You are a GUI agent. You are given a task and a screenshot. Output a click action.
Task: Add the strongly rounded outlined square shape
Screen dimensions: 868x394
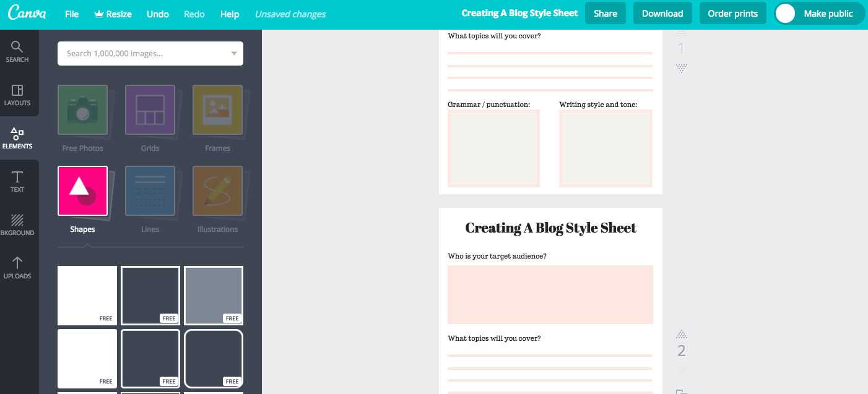pos(214,359)
